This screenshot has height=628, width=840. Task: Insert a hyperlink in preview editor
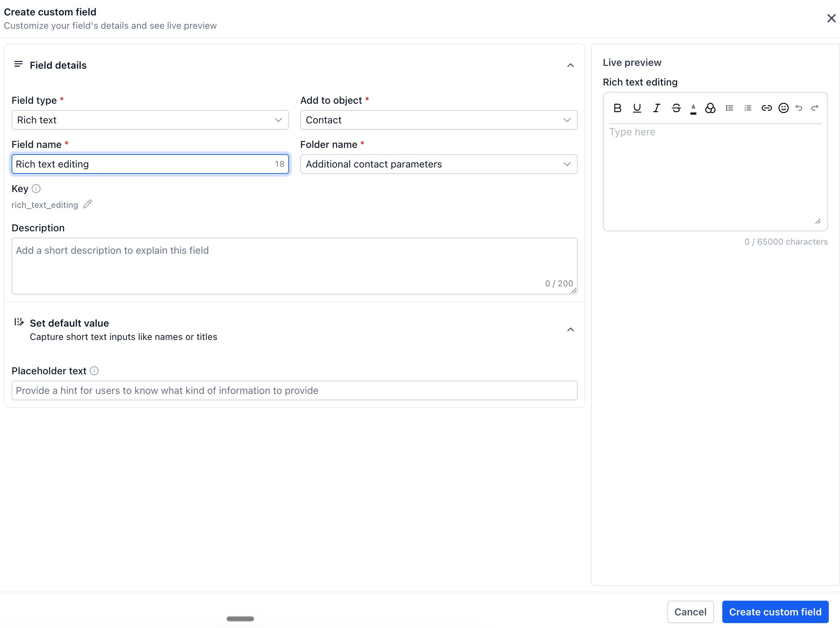(766, 108)
